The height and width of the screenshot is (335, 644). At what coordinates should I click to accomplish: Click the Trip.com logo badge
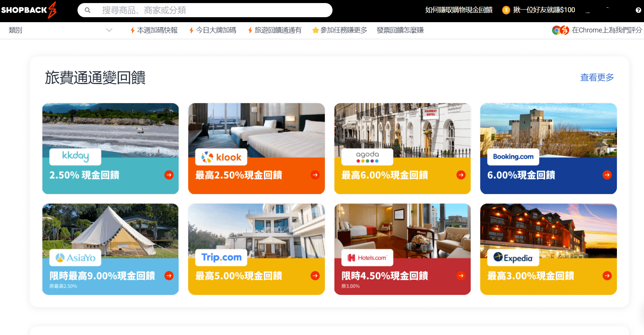[x=221, y=257]
